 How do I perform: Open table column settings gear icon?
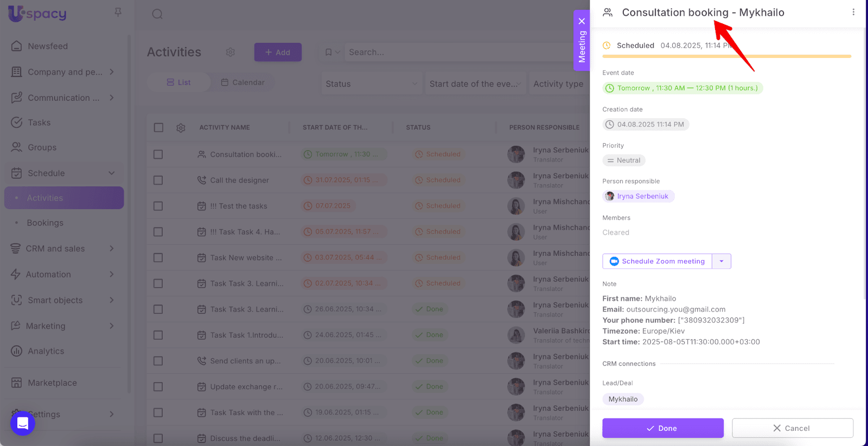coord(181,128)
